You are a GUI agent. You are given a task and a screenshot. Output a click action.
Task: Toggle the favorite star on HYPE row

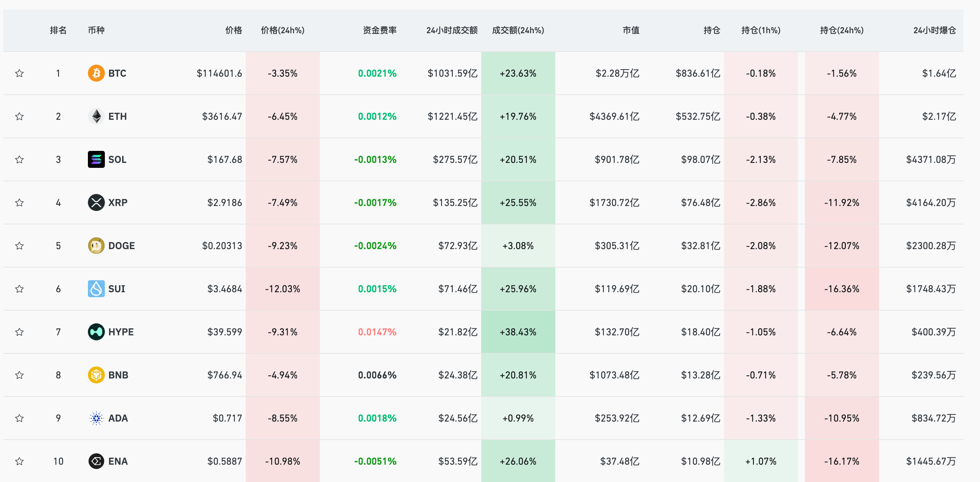[19, 331]
